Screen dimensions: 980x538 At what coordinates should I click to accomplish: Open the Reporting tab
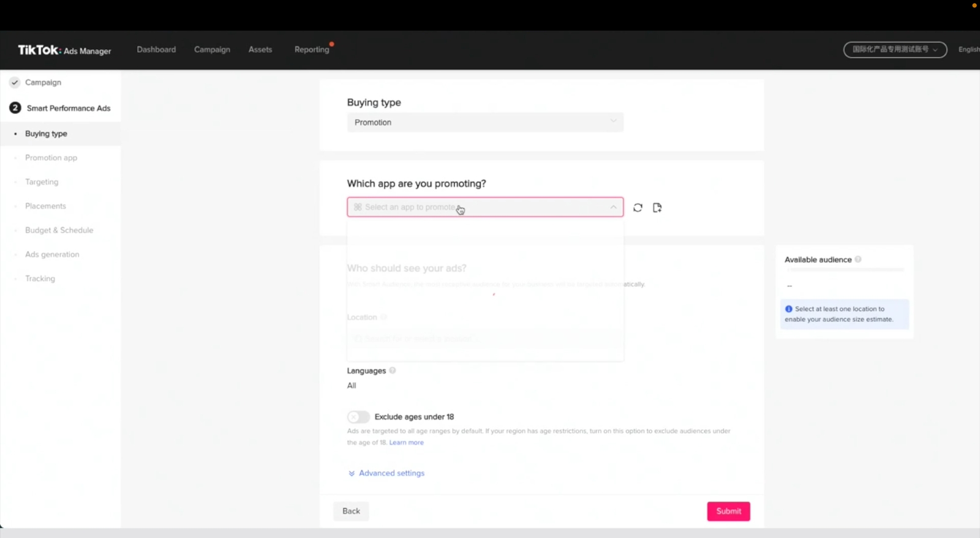click(312, 50)
